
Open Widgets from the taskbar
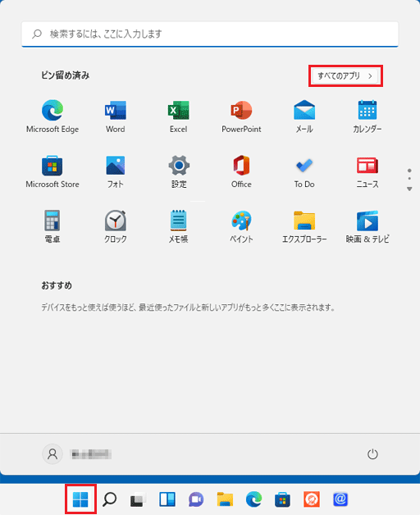click(167, 499)
